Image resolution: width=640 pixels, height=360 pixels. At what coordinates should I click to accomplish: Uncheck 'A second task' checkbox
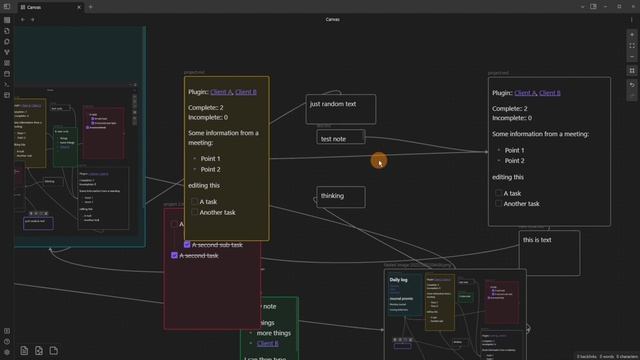click(174, 255)
